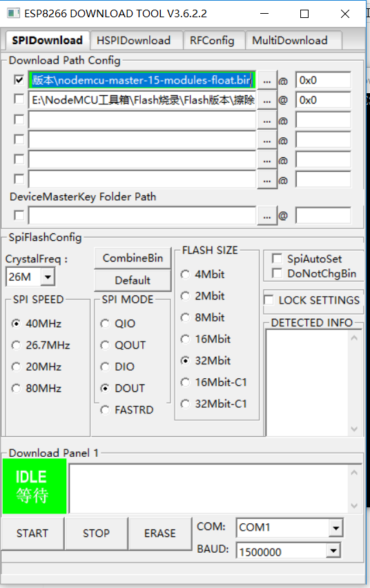Switch to the HSPIDownload tab
The width and height of the screenshot is (370, 588).
136,41
